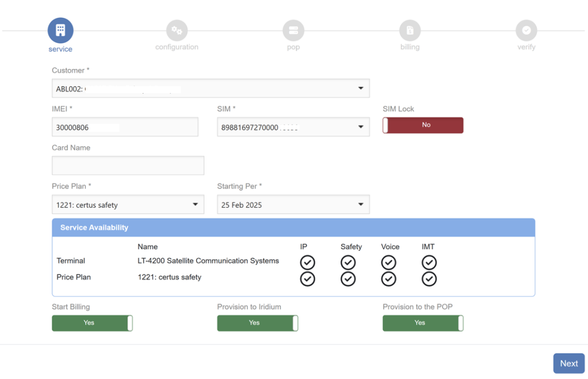588x379 pixels.
Task: Click the Card Name text field
Action: pyautogui.click(x=127, y=165)
